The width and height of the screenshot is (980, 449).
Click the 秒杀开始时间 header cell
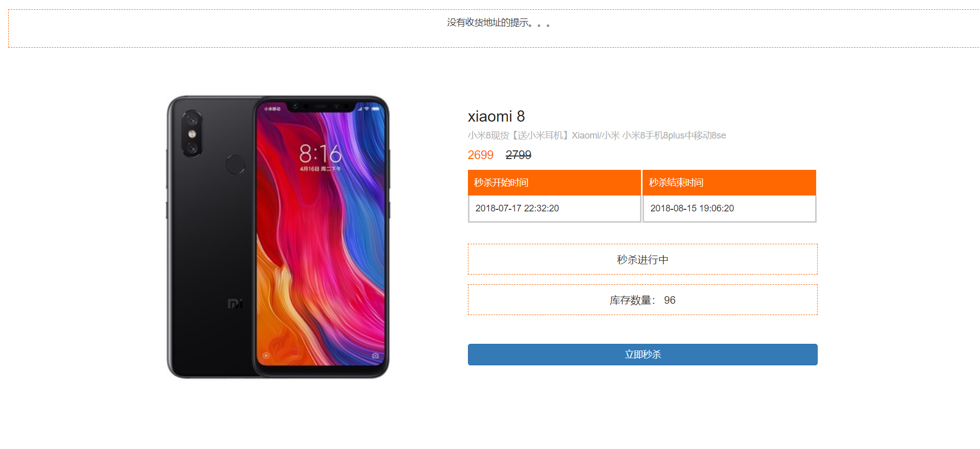pos(554,183)
